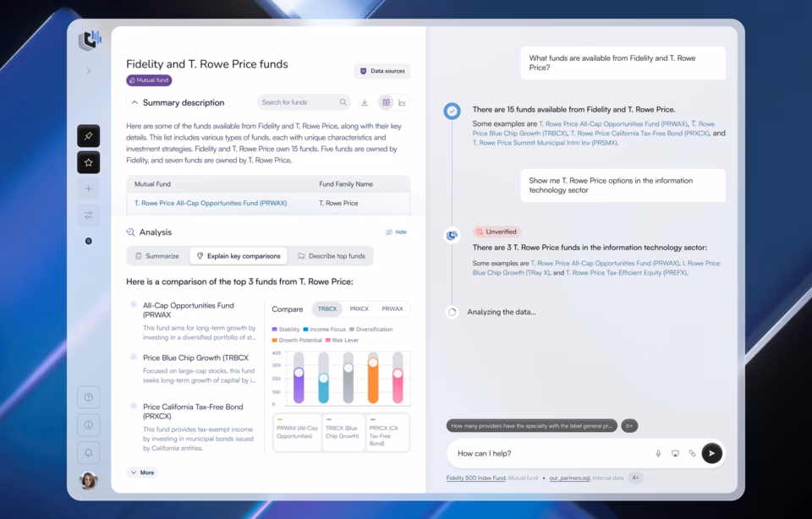Click the Mutual Fund column header
This screenshot has height=519, width=812.
153,184
